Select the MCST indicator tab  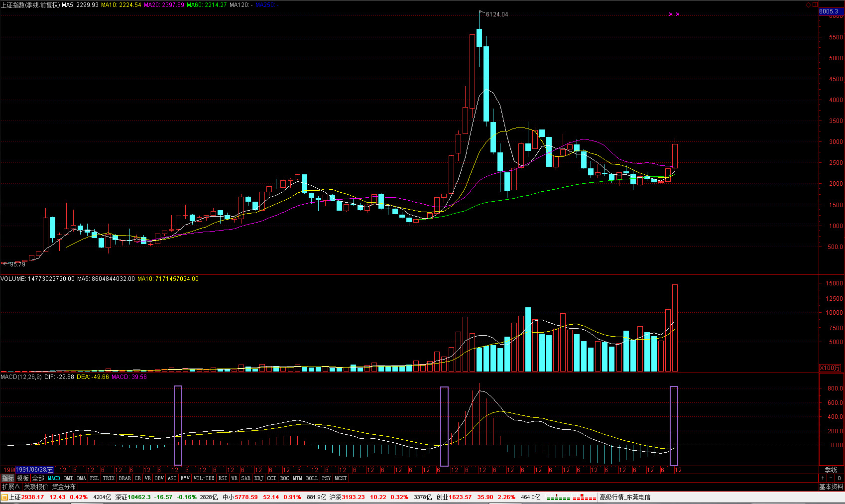pyautogui.click(x=341, y=478)
